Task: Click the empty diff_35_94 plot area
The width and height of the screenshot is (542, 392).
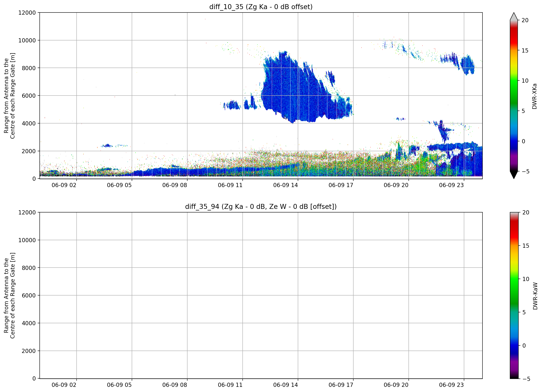Action: [261, 295]
